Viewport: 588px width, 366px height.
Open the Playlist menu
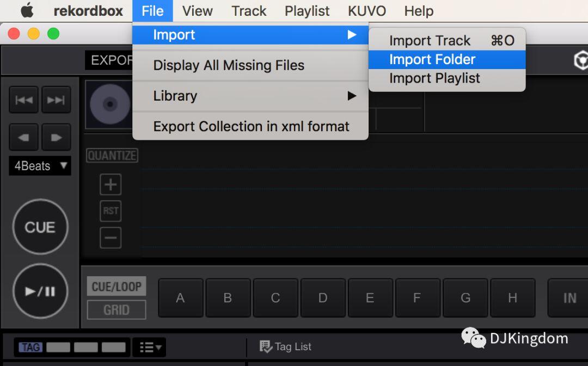tap(307, 11)
